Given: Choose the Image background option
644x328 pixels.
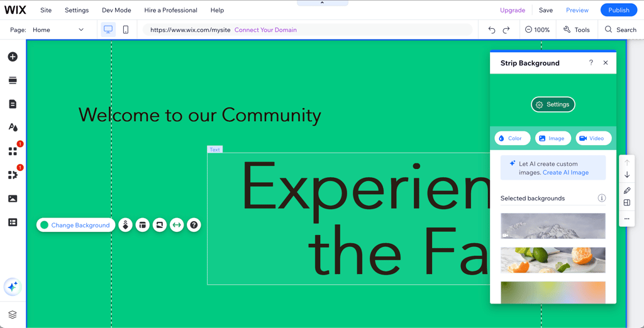Looking at the screenshot, I should (x=553, y=138).
